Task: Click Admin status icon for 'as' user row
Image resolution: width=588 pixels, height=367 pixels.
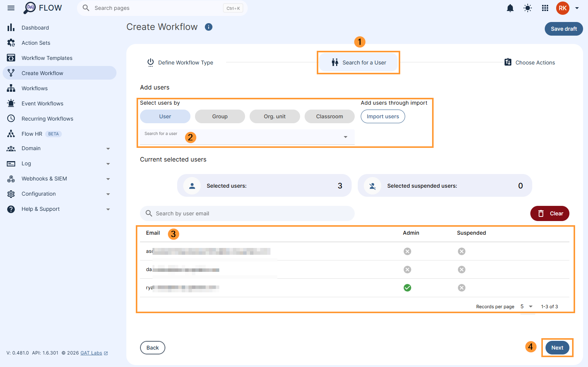Action: [407, 251]
